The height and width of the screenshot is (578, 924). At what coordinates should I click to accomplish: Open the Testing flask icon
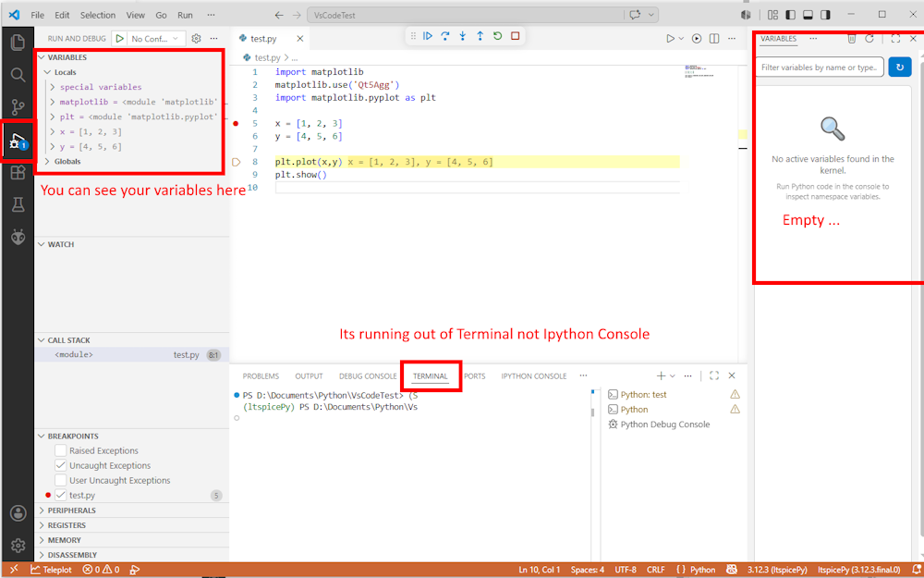point(18,204)
